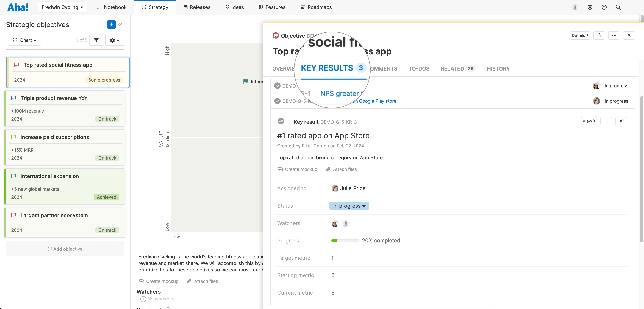Open the sidebar gear settings dropdown
Viewport: 644px width, 309px height.
(x=115, y=40)
